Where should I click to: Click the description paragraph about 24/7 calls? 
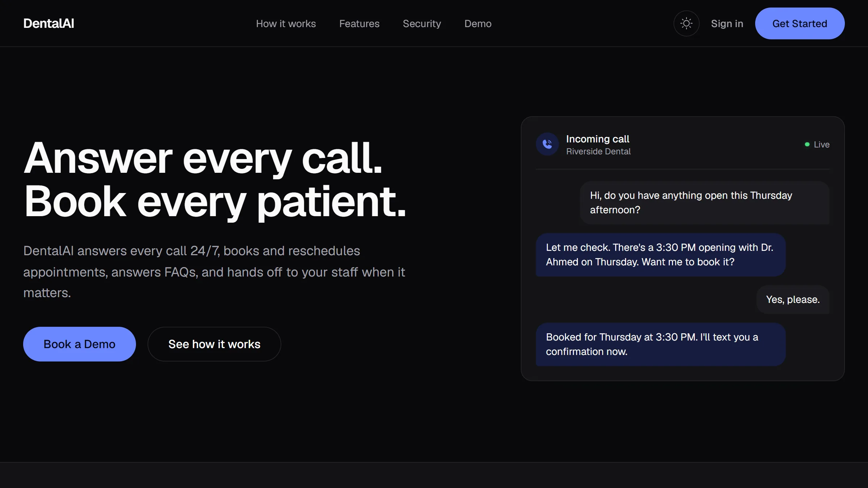click(x=214, y=272)
